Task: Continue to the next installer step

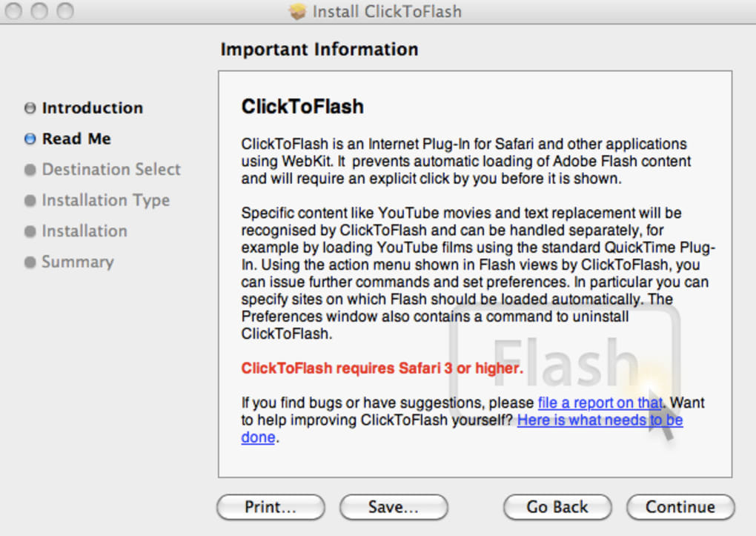Action: pos(680,507)
